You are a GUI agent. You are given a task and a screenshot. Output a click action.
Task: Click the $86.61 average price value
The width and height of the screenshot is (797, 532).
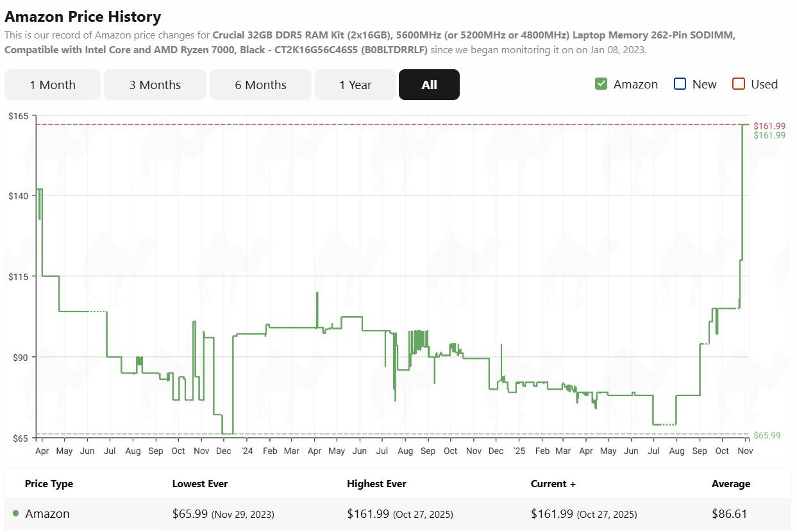click(729, 514)
